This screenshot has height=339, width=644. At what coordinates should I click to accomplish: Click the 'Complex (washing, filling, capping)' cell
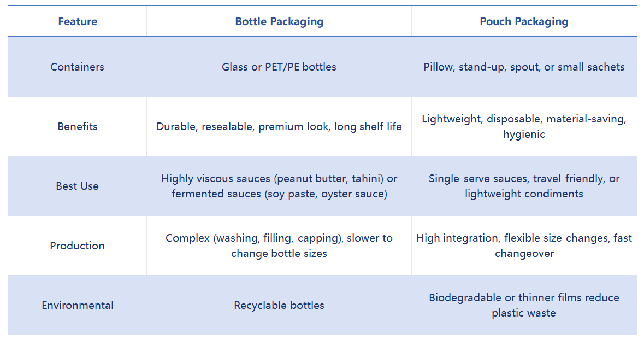(x=279, y=246)
